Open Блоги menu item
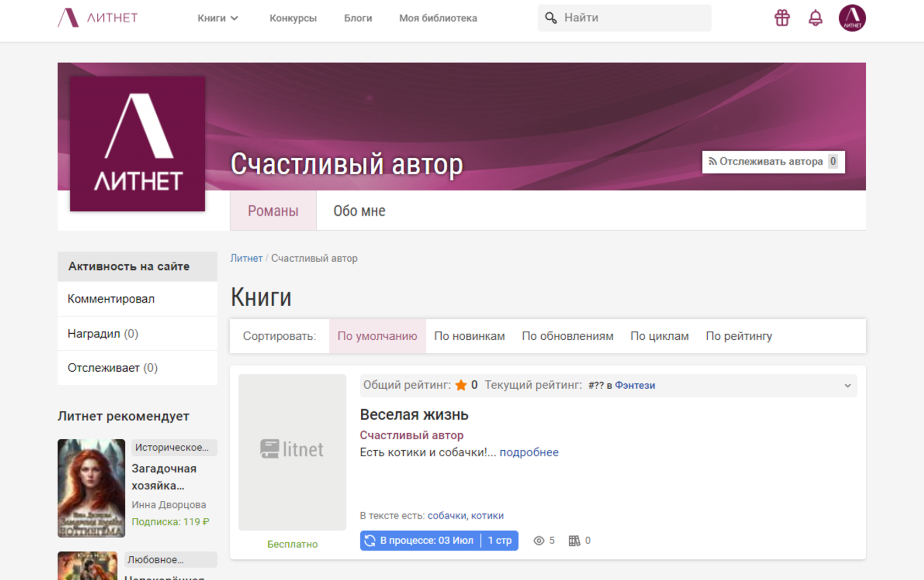 (x=358, y=18)
